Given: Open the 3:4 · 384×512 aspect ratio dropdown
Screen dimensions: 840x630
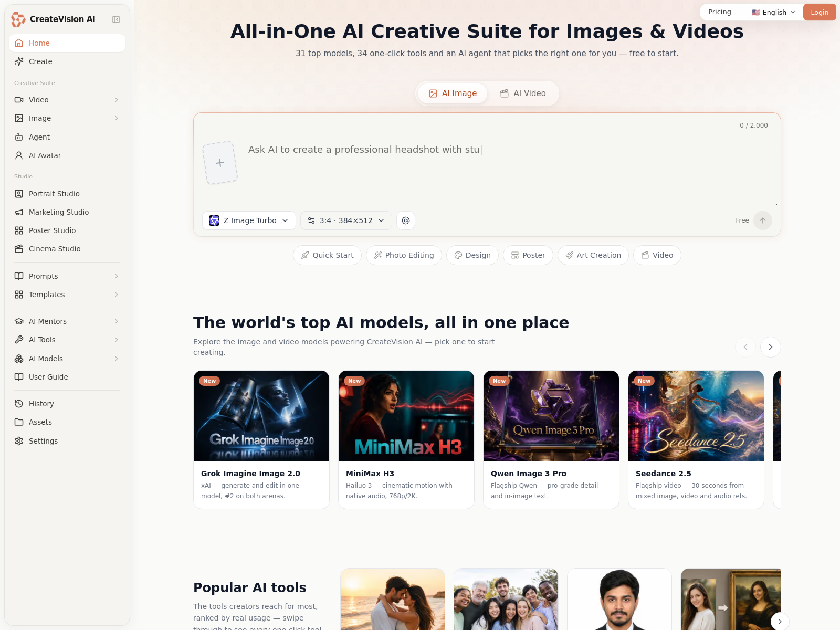Looking at the screenshot, I should 346,220.
